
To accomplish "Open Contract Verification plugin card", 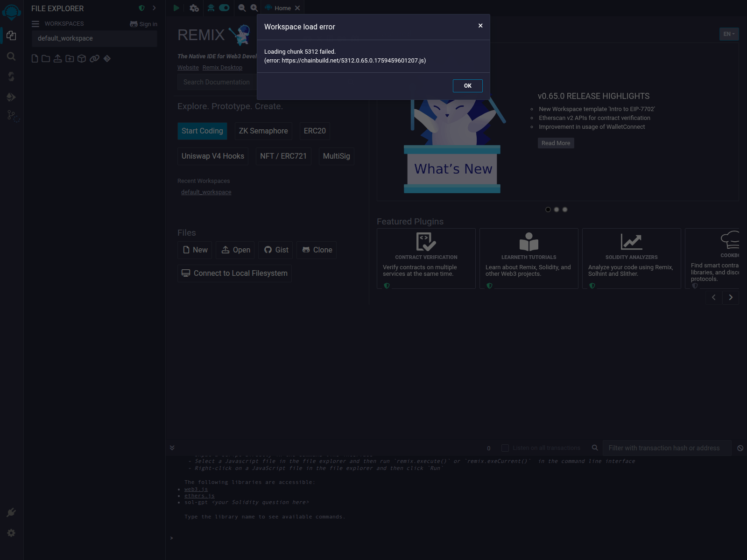I will click(x=426, y=259).
